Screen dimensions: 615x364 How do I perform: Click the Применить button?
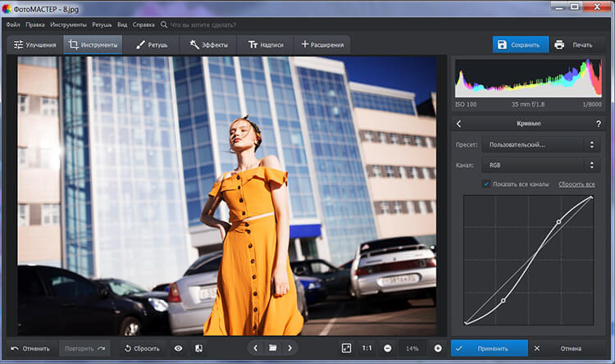click(x=490, y=348)
